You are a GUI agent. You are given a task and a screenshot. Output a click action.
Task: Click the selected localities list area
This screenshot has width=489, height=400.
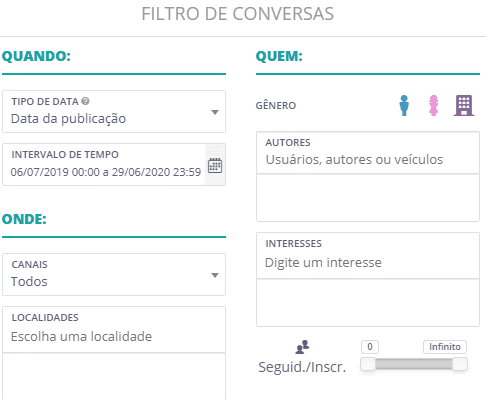tap(114, 377)
